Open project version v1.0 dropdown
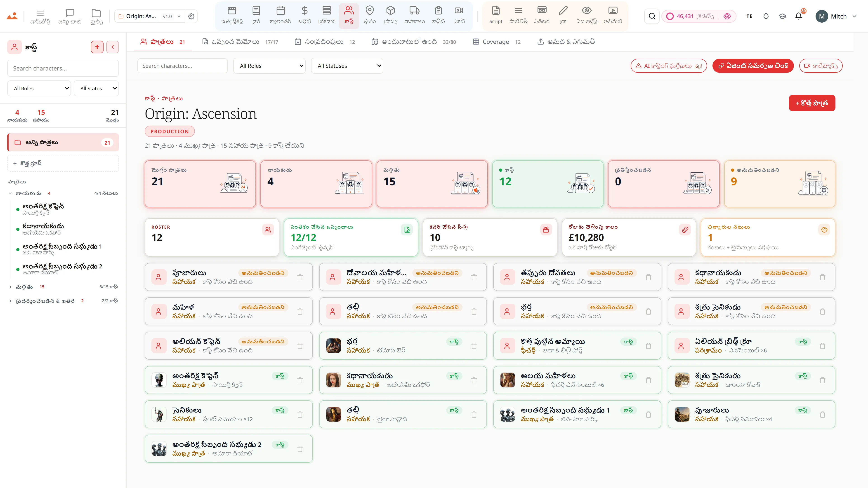The image size is (868, 488). [172, 16]
